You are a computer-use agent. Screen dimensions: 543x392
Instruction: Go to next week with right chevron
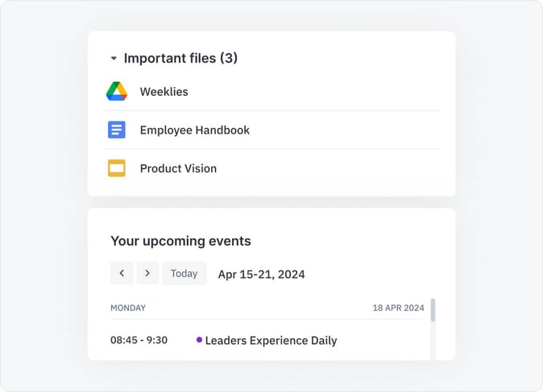coord(147,274)
